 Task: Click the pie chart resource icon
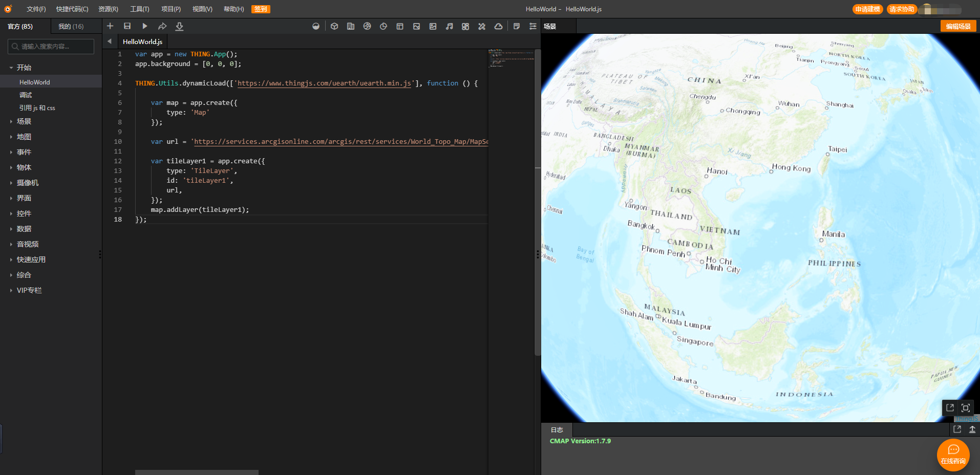(384, 26)
